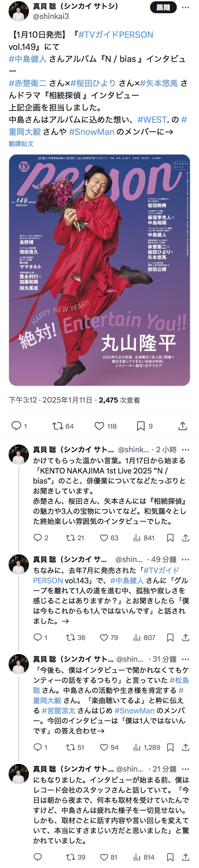Bookmark the reply with 1,289 views
199x868 pixels.
[x=170, y=747]
